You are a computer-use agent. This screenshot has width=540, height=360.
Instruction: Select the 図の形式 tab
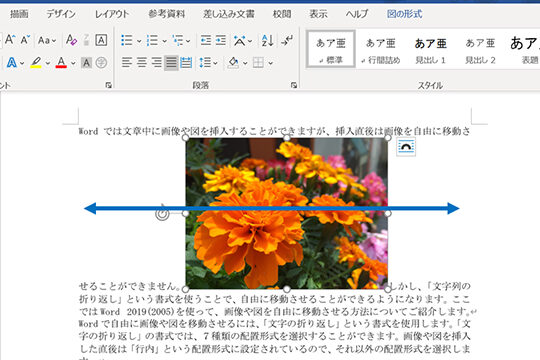tap(405, 14)
